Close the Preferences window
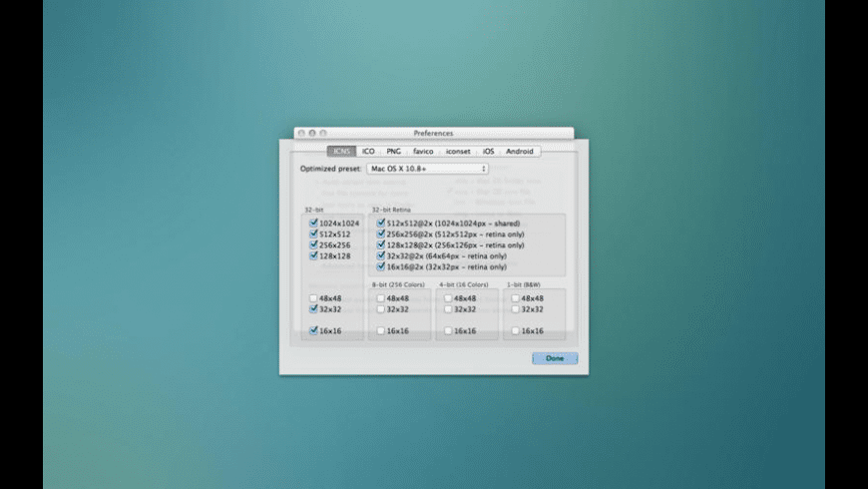This screenshot has height=489, width=868. pyautogui.click(x=301, y=133)
